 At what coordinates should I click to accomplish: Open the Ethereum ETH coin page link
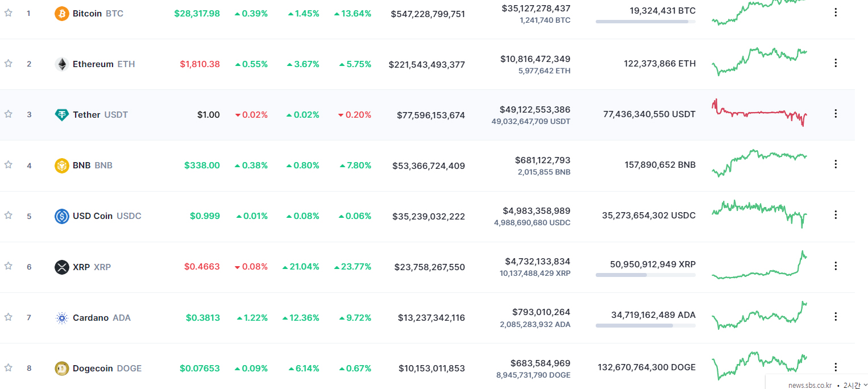point(104,64)
